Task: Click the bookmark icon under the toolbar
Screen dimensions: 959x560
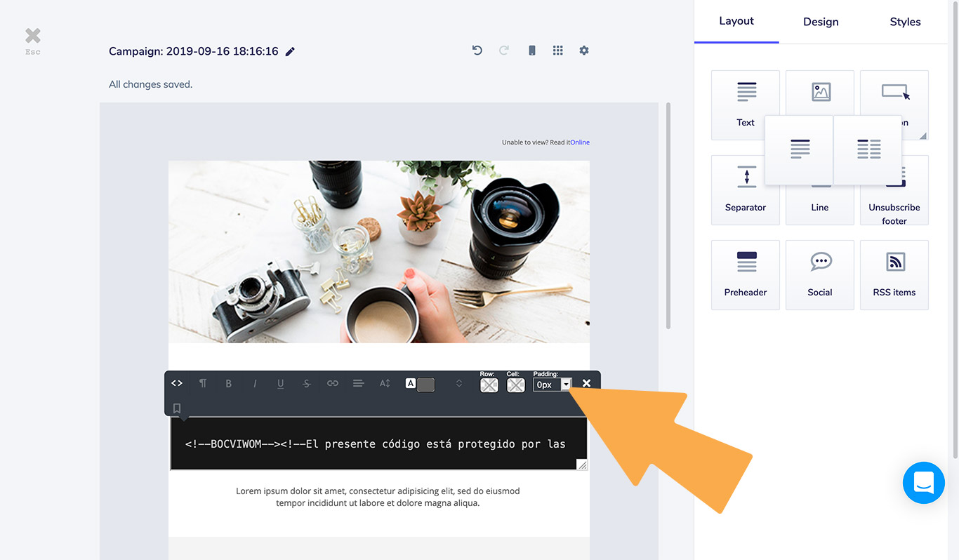Action: click(177, 408)
